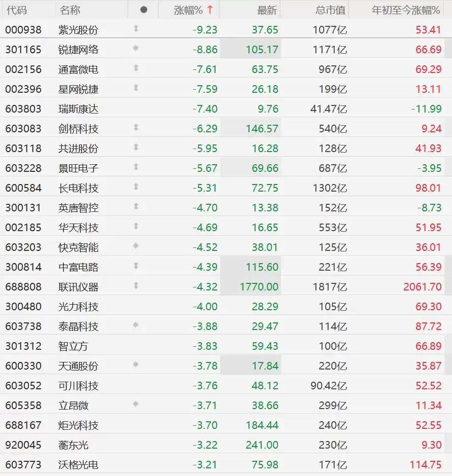Select stock name 瑞斯康达

[78, 109]
